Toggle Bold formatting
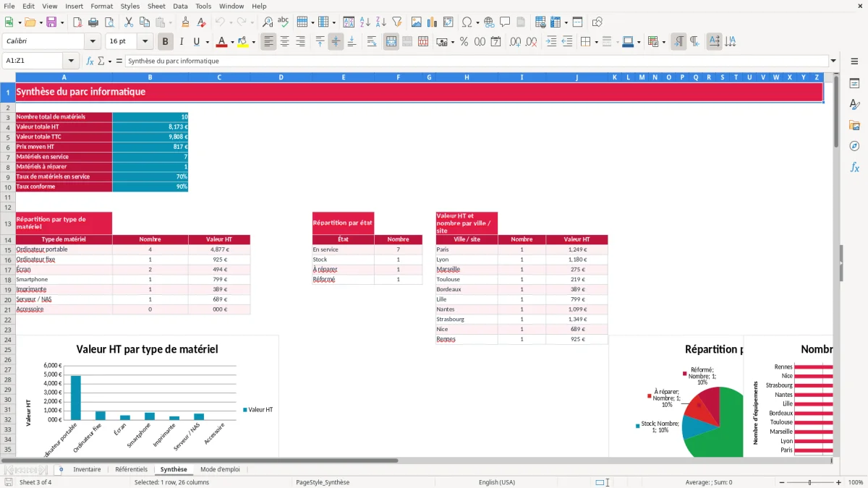 pos(166,42)
